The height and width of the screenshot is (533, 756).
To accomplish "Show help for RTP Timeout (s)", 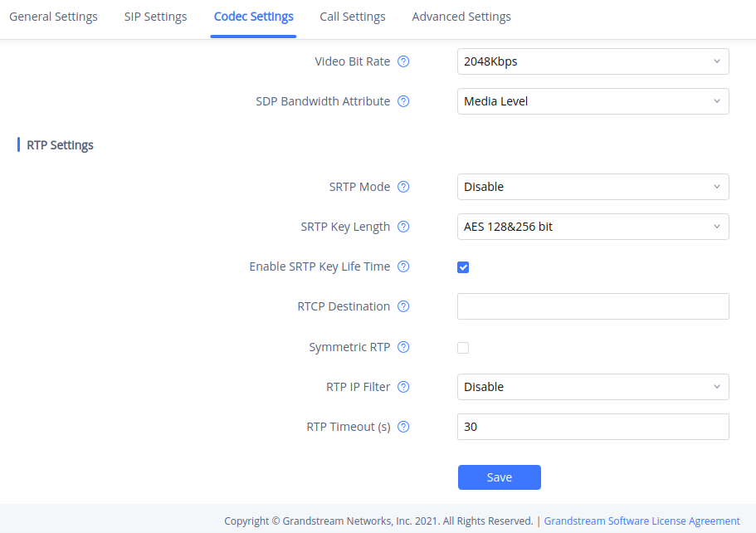I will (403, 427).
